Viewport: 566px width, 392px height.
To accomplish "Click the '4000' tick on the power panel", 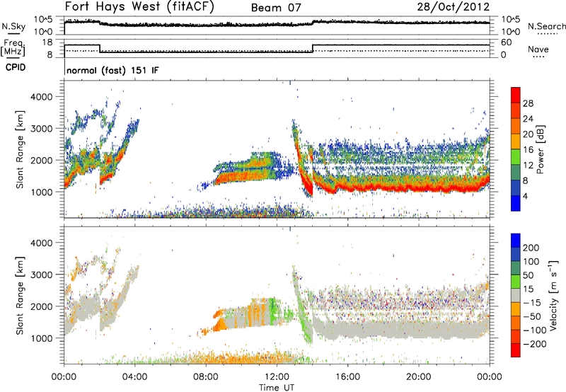I will pyautogui.click(x=41, y=97).
